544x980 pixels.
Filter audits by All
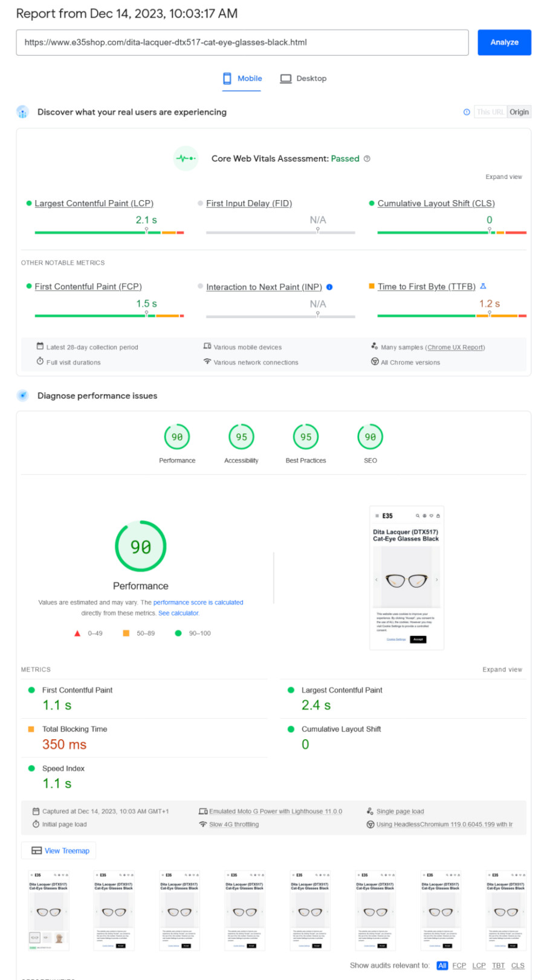click(442, 965)
